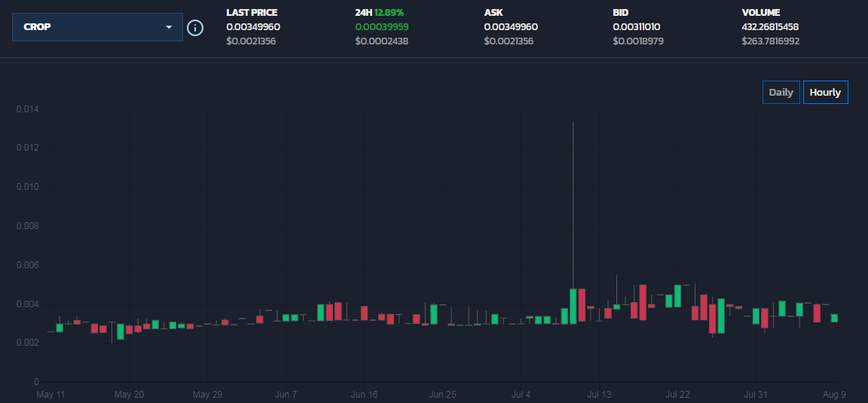Click the May 11 x-axis date label

[50, 395]
